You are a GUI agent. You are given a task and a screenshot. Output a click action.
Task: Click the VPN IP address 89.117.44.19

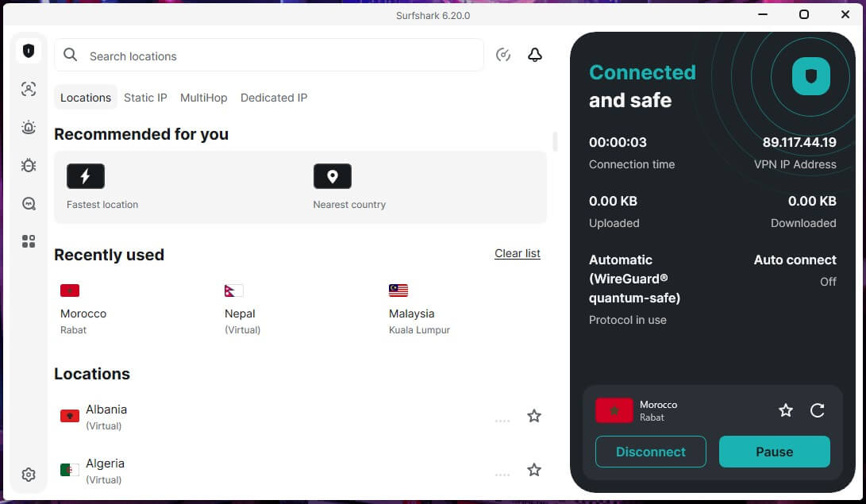(x=799, y=142)
